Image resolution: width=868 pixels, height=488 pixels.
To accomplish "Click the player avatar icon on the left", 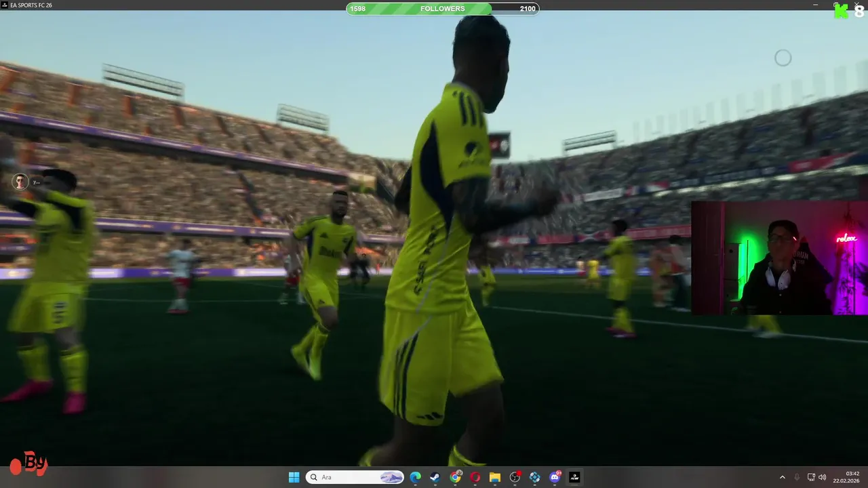I will (x=20, y=182).
